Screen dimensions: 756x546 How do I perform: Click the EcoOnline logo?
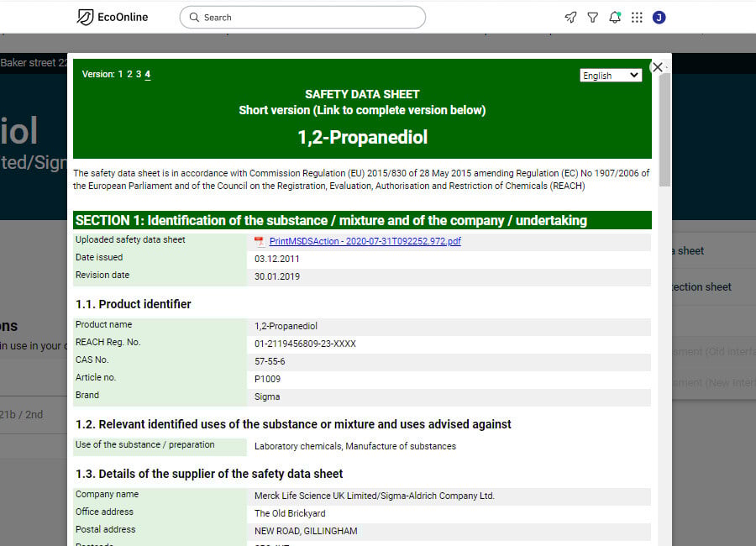coord(113,18)
